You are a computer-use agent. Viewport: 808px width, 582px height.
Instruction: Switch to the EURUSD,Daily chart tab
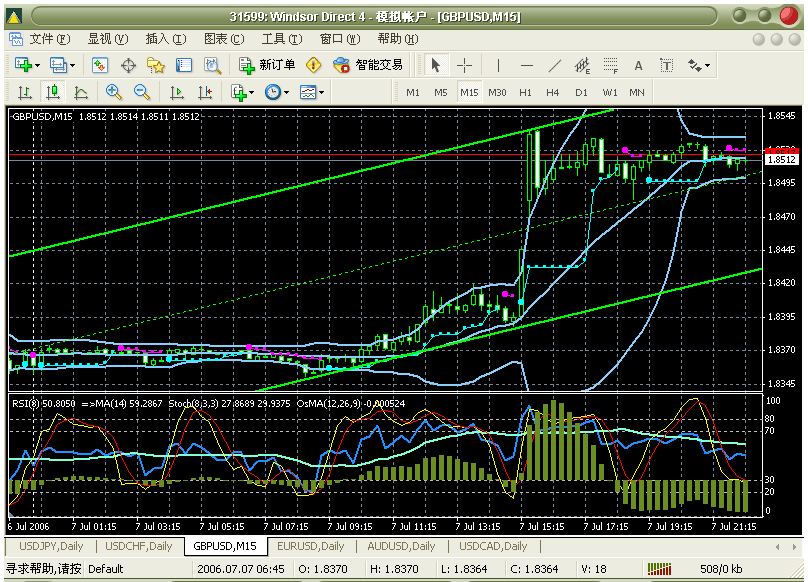click(x=310, y=546)
